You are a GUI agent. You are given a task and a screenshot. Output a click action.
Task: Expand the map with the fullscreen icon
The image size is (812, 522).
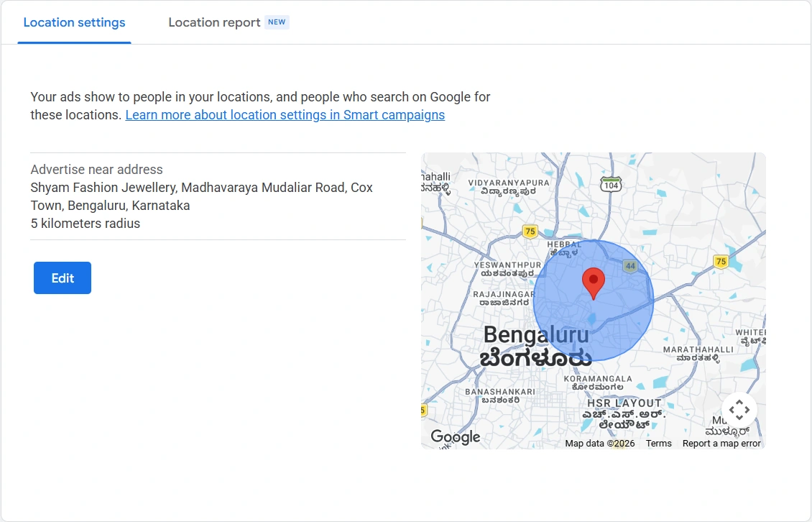(x=739, y=410)
